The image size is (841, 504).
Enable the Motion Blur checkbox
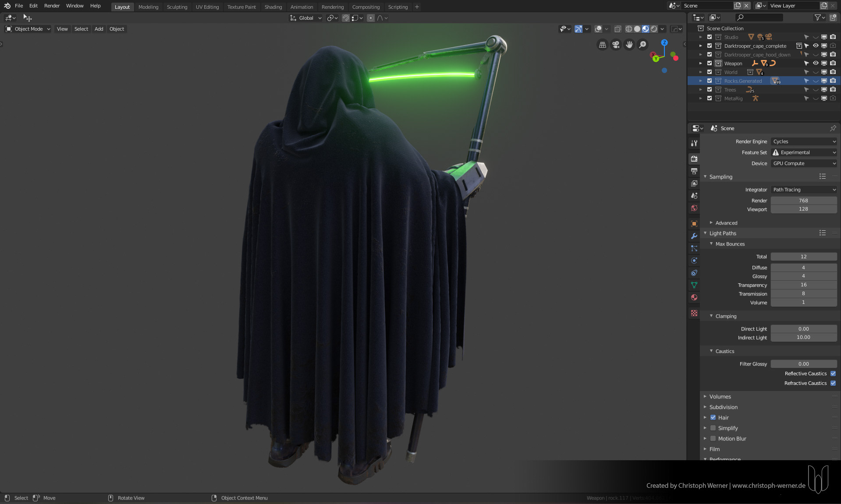[713, 438]
